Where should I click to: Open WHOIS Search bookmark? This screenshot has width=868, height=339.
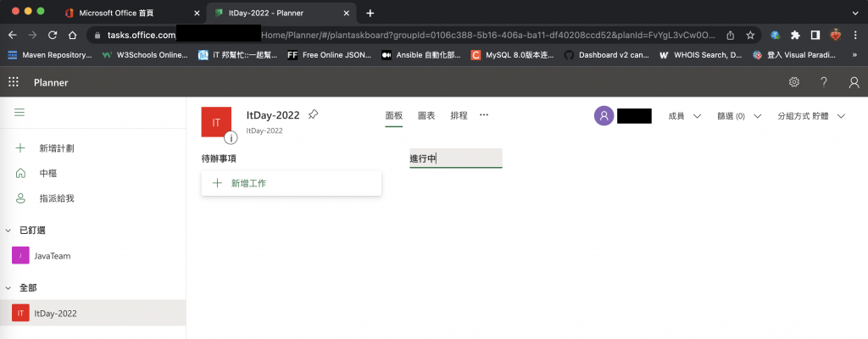tap(701, 55)
